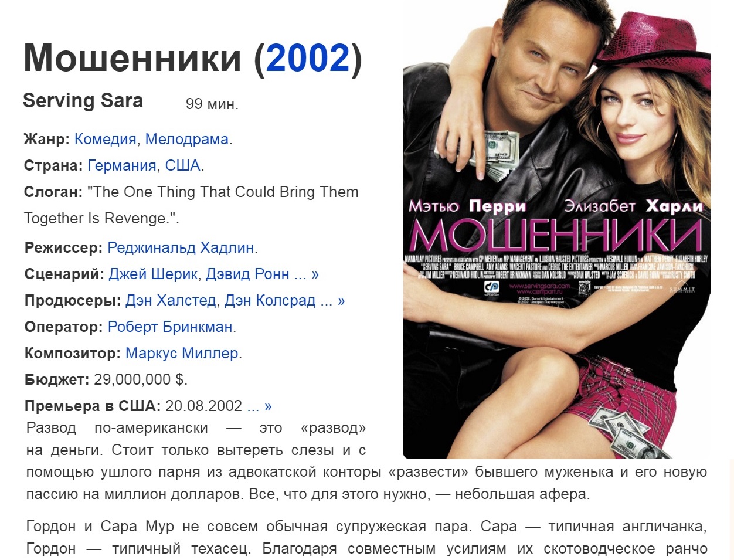The image size is (734, 560).
Task: Click screenwriter Джей Шерик link
Action: click(x=153, y=274)
